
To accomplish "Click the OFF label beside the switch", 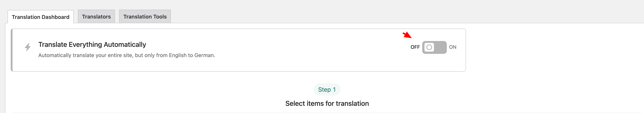I will [415, 47].
